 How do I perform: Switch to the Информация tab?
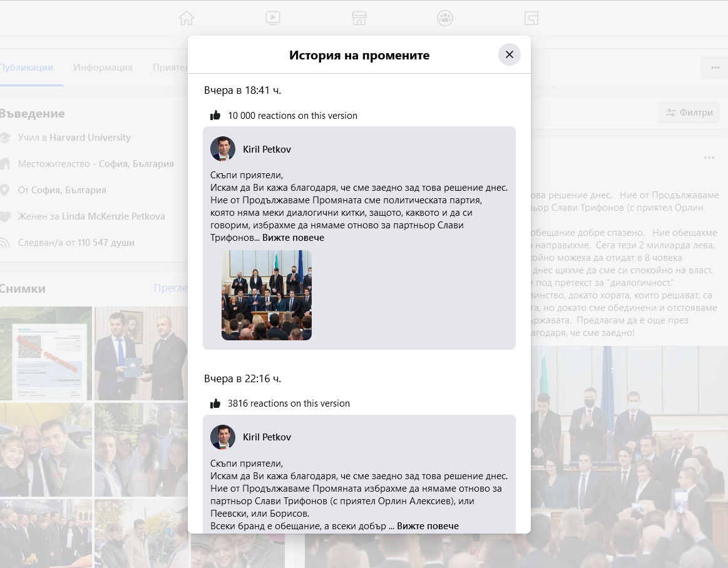click(x=103, y=68)
